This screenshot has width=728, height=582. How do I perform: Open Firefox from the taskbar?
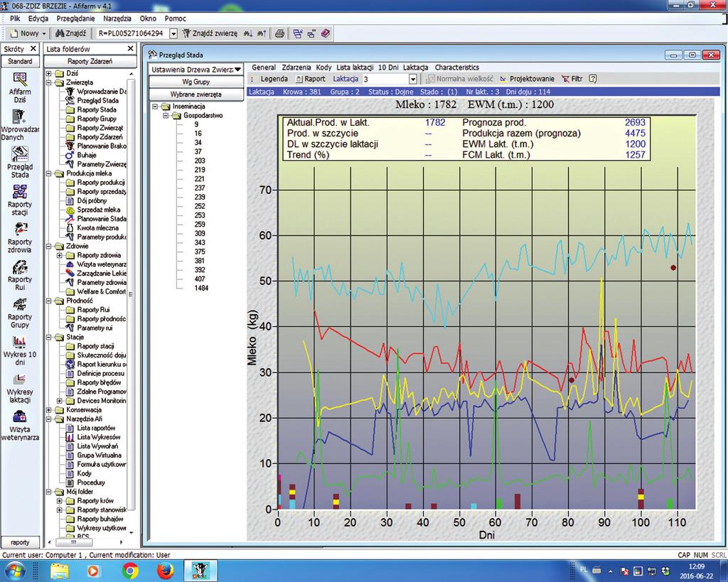(166, 571)
